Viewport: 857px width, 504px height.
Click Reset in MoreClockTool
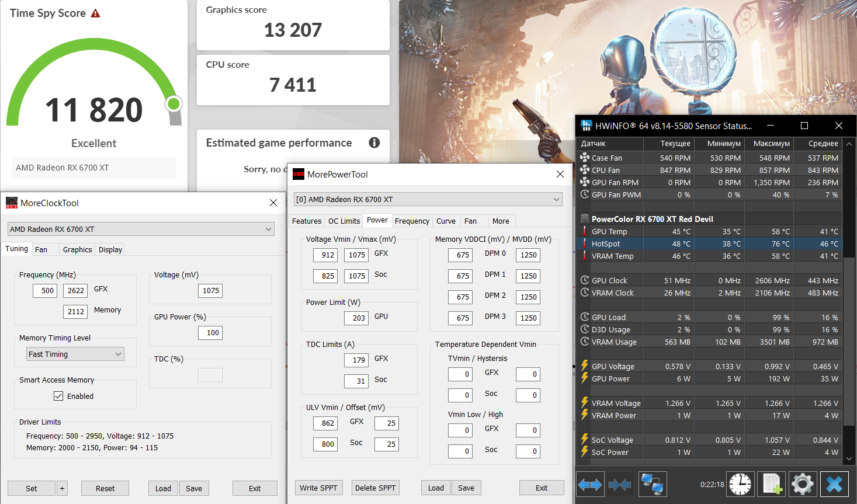click(105, 488)
